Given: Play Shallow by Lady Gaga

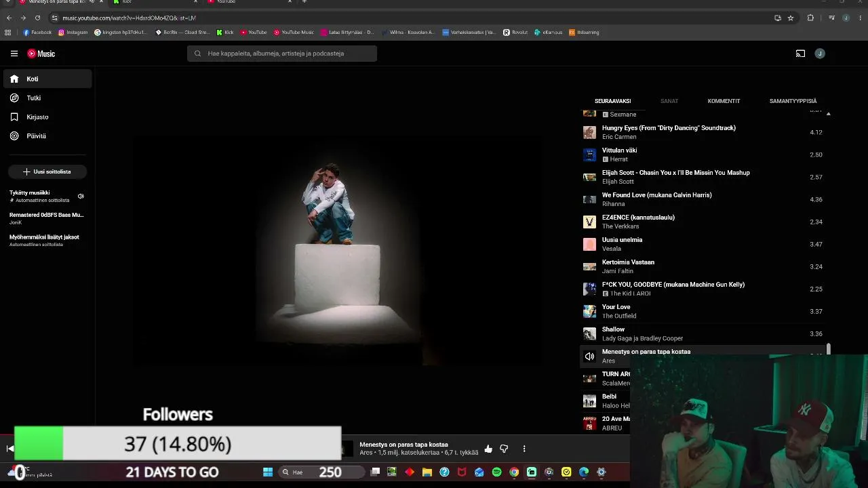Looking at the screenshot, I should pyautogui.click(x=703, y=333).
